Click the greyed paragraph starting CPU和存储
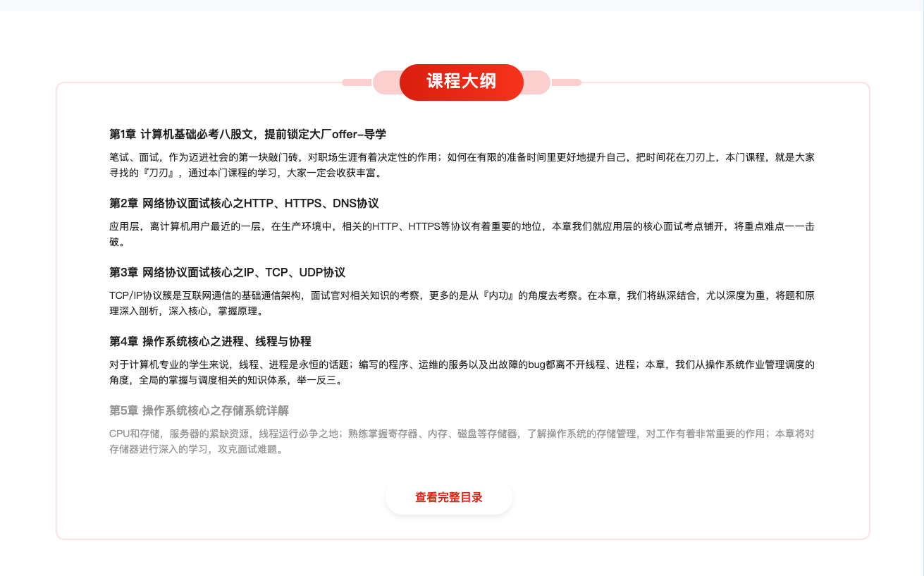The height and width of the screenshot is (576, 924). [x=462, y=441]
